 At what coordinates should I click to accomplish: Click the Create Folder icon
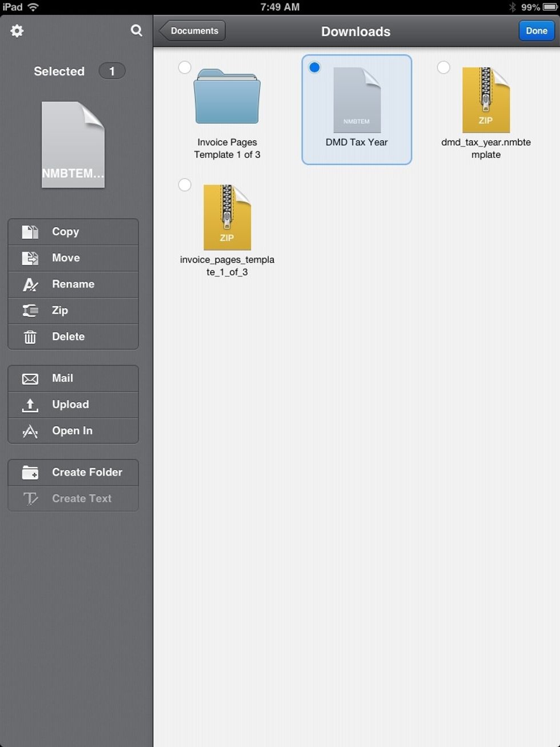tap(30, 473)
